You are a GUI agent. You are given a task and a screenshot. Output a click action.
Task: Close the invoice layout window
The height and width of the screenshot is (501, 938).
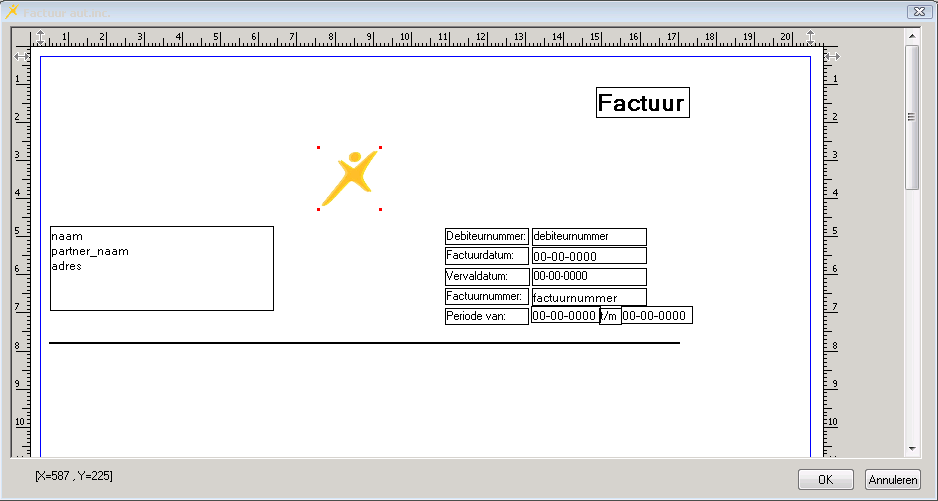tap(917, 11)
